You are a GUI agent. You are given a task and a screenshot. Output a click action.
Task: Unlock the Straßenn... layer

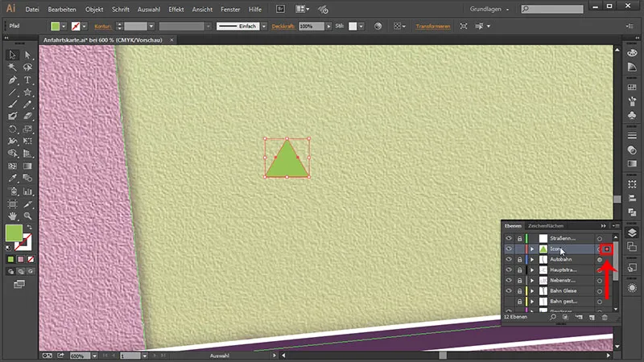click(519, 238)
